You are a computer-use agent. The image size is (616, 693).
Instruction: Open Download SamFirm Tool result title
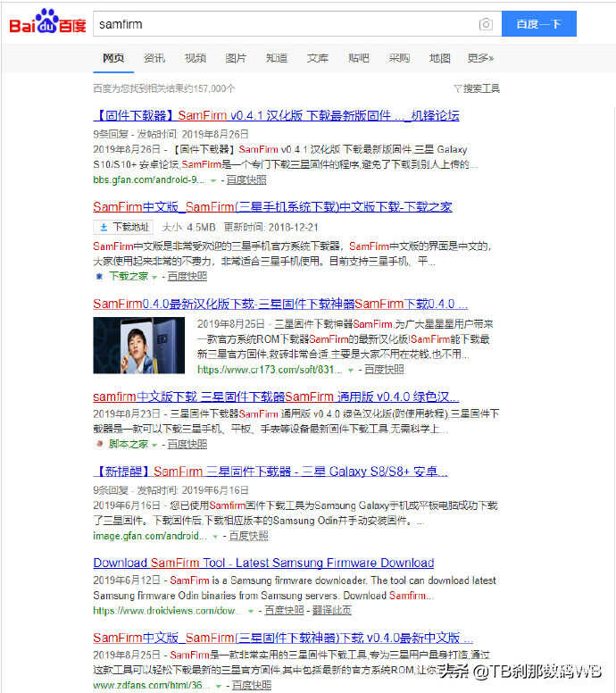[264, 563]
